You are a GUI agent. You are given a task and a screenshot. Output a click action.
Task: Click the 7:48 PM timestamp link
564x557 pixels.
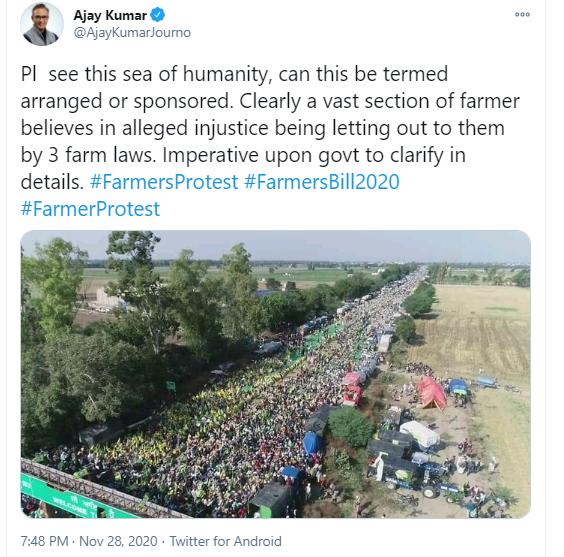[x=44, y=541]
